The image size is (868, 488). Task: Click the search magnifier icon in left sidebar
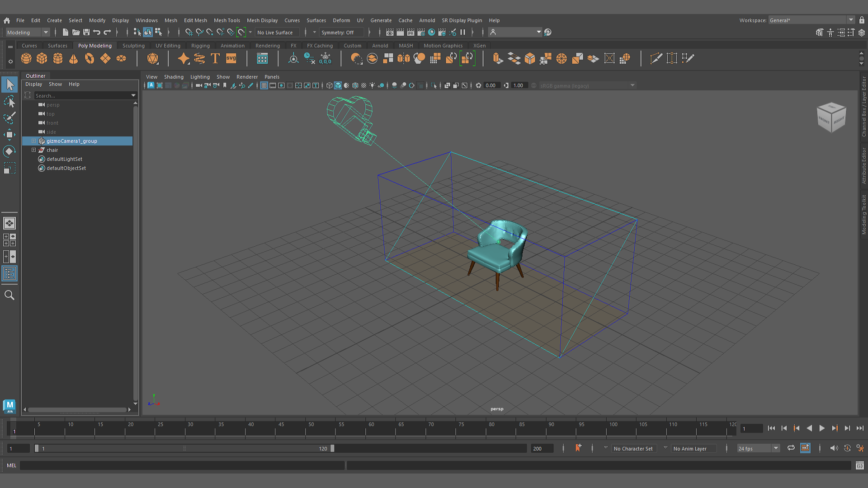point(9,295)
